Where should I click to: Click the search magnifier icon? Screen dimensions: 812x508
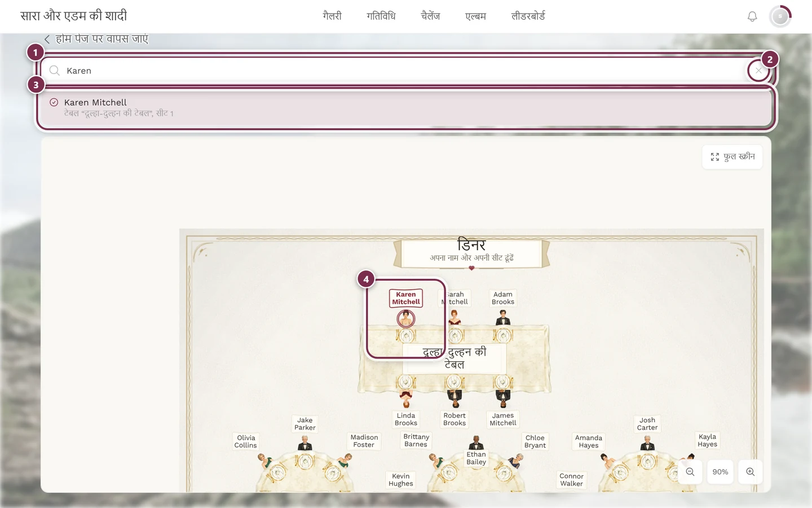tap(54, 71)
